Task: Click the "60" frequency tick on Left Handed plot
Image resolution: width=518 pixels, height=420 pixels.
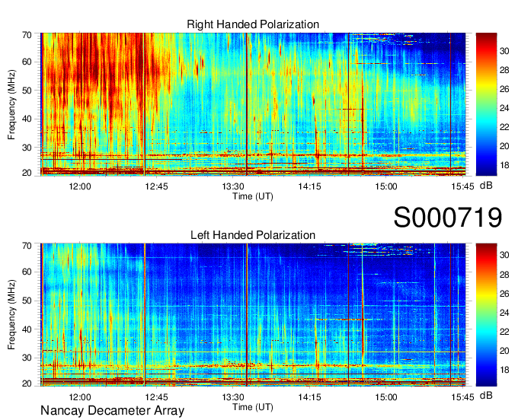Action: [27, 272]
